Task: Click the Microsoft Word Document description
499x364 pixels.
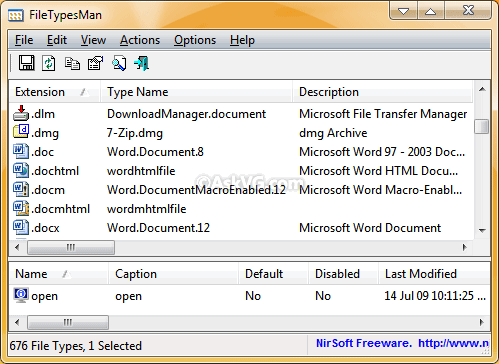Action: (370, 228)
